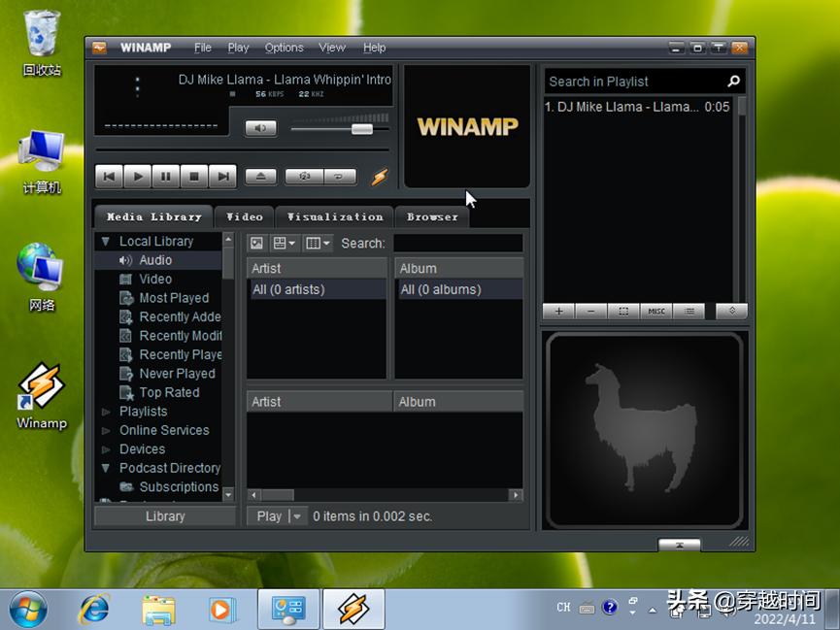The width and height of the screenshot is (840, 630).
Task: Collapse the Local Library tree node
Action: pos(106,242)
